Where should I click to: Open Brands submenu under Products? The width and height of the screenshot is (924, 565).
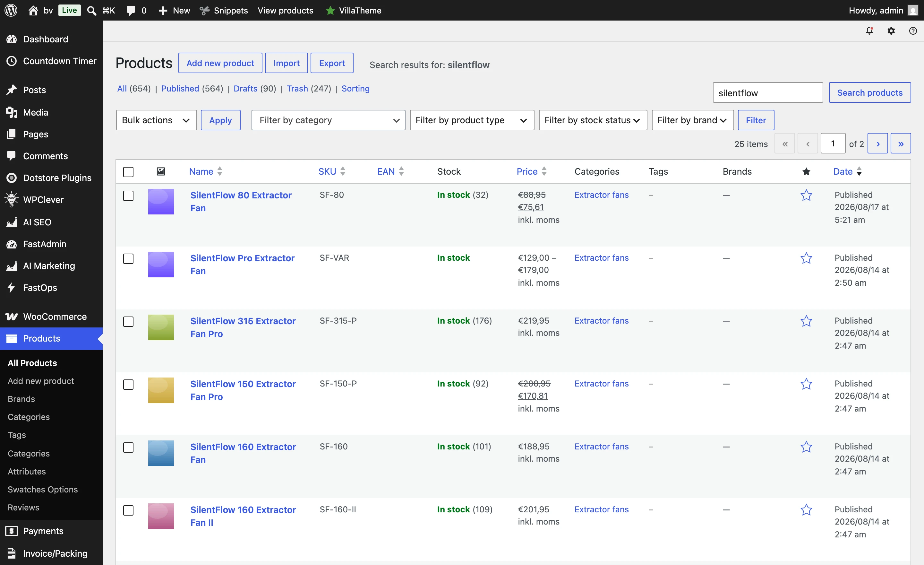pos(21,399)
